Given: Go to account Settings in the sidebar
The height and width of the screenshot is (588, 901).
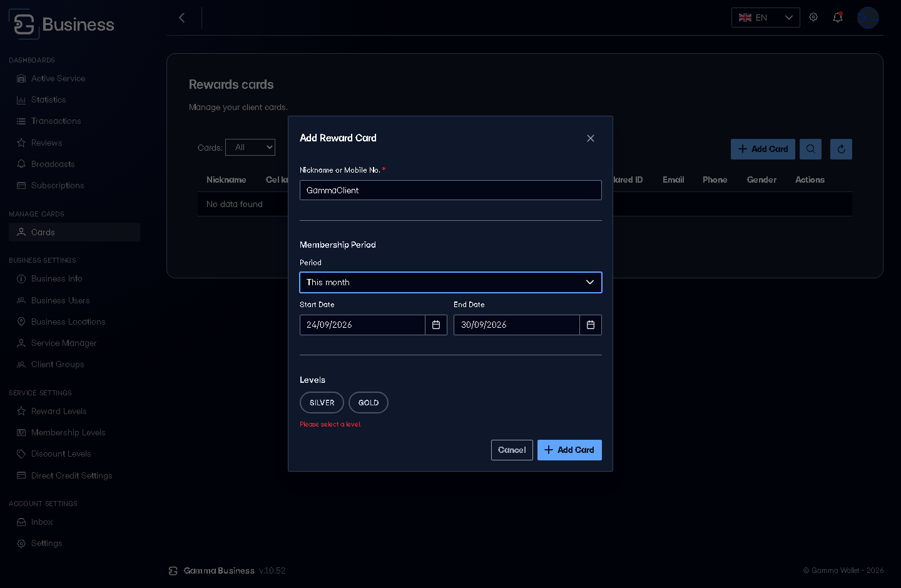Looking at the screenshot, I should [74, 543].
